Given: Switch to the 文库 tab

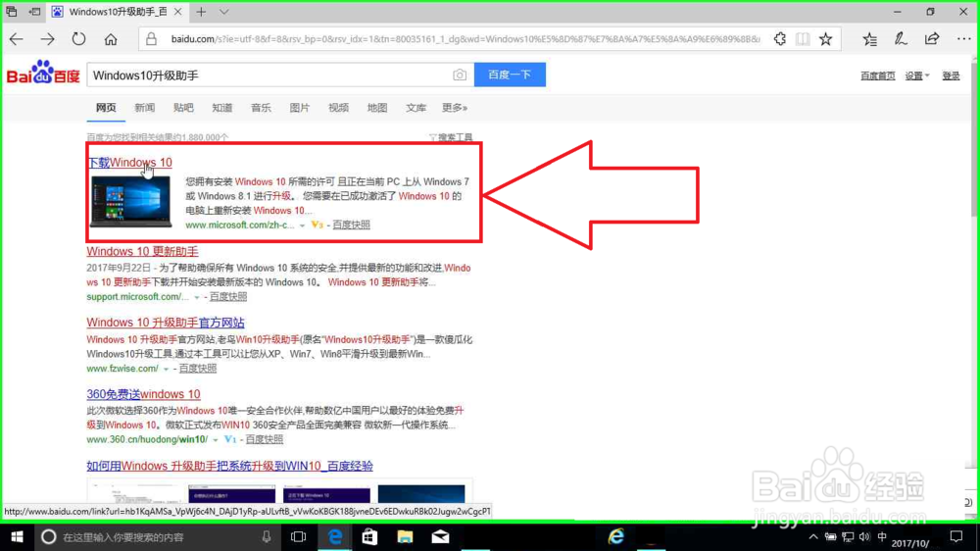Looking at the screenshot, I should pyautogui.click(x=416, y=108).
